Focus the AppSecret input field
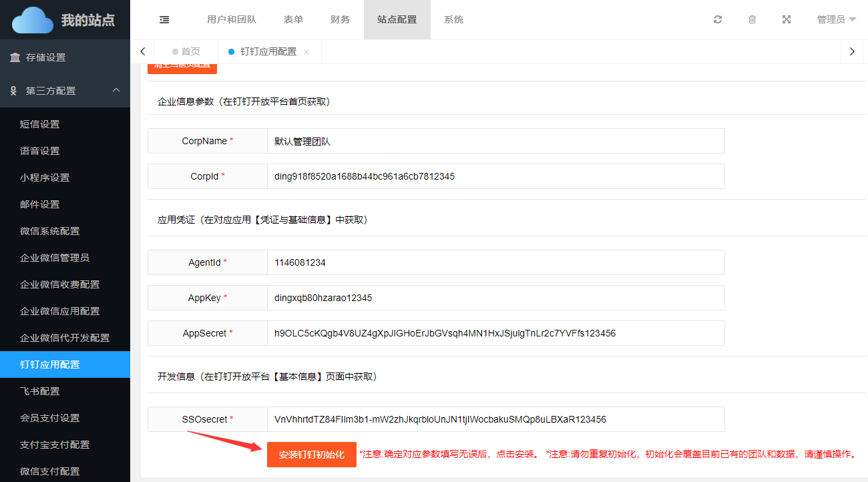The width and height of the screenshot is (868, 482). tap(495, 333)
